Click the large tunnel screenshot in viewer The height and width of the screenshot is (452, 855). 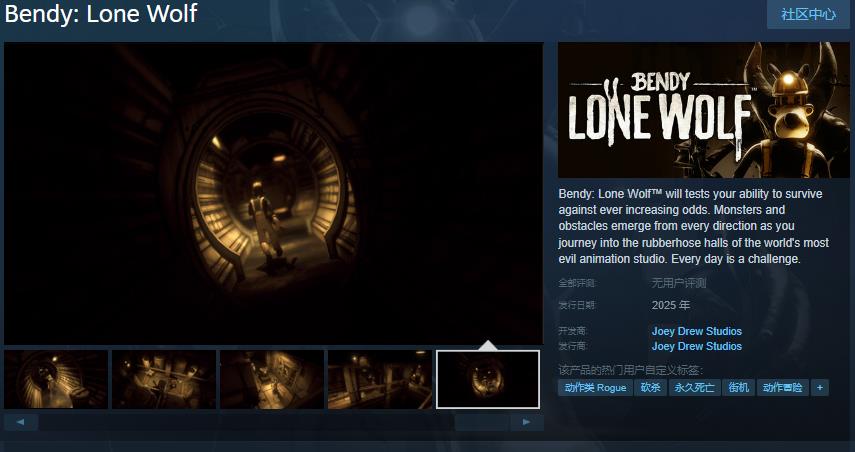point(274,194)
